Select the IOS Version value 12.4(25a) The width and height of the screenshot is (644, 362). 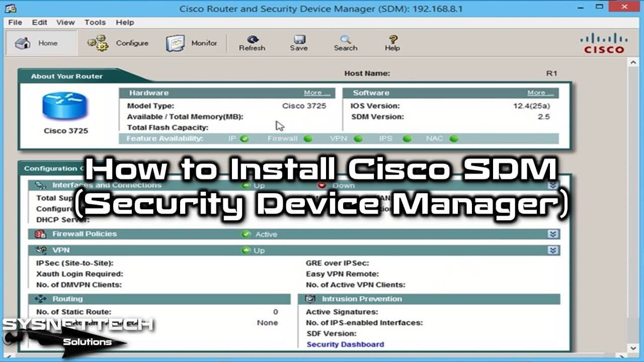(531, 106)
